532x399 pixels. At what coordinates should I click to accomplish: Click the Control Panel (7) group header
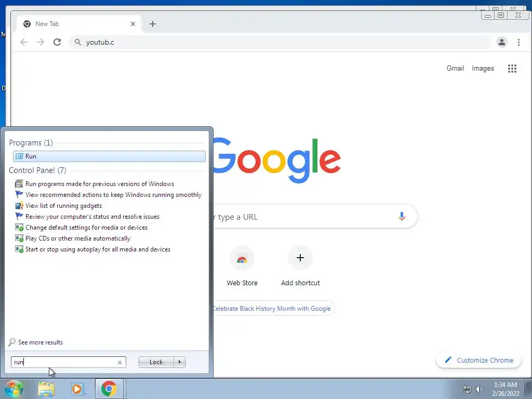(37, 170)
